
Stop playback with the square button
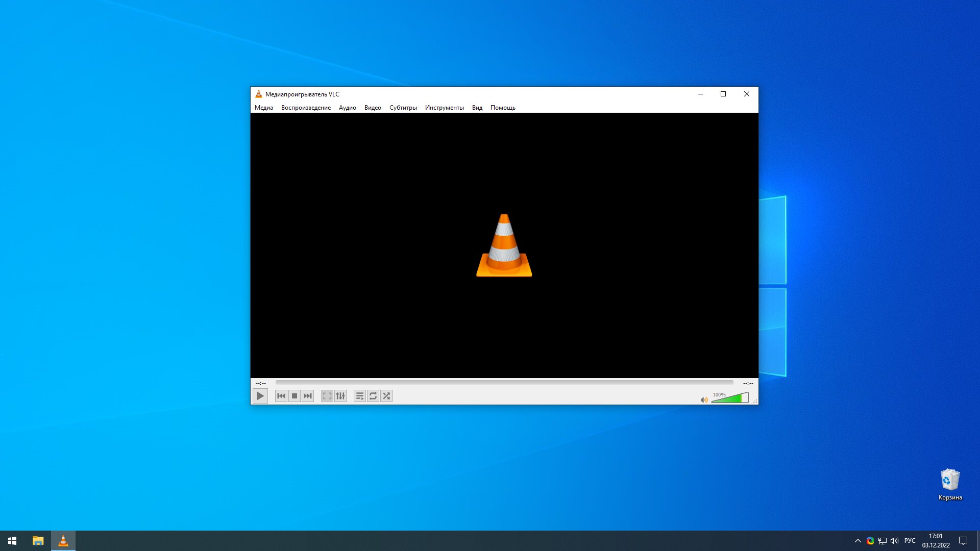[x=295, y=396]
